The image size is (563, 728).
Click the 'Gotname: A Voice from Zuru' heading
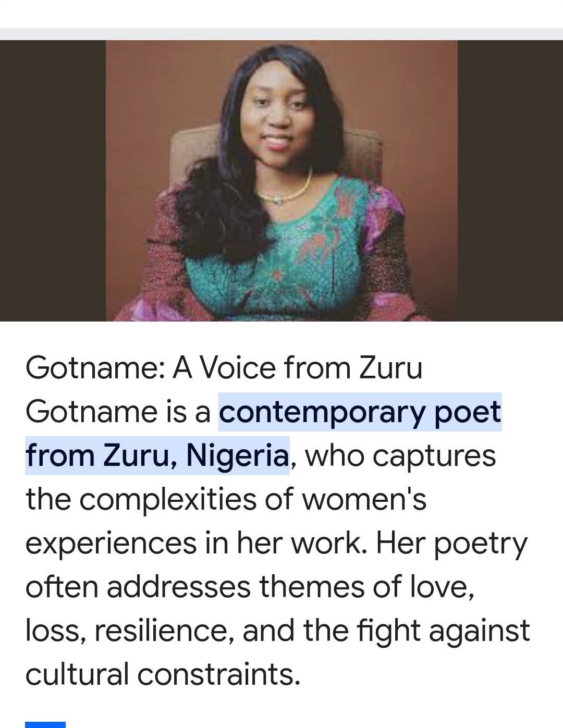[x=224, y=368]
